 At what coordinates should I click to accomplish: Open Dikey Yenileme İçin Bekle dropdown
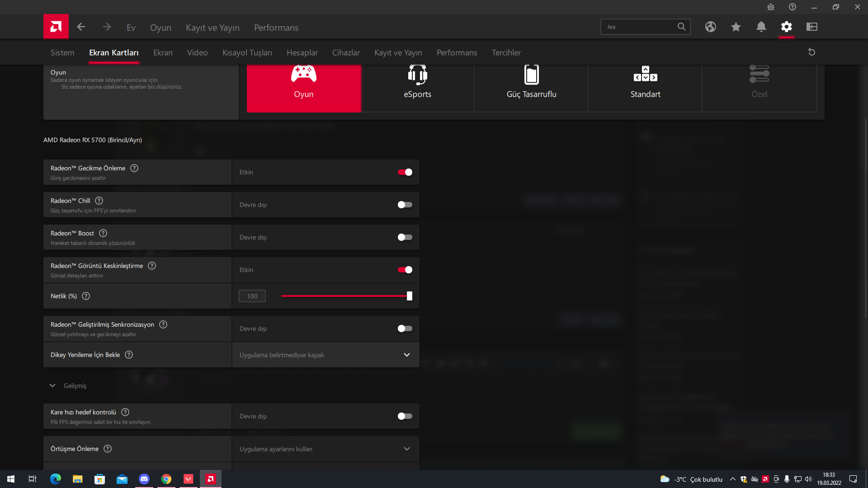click(x=325, y=355)
